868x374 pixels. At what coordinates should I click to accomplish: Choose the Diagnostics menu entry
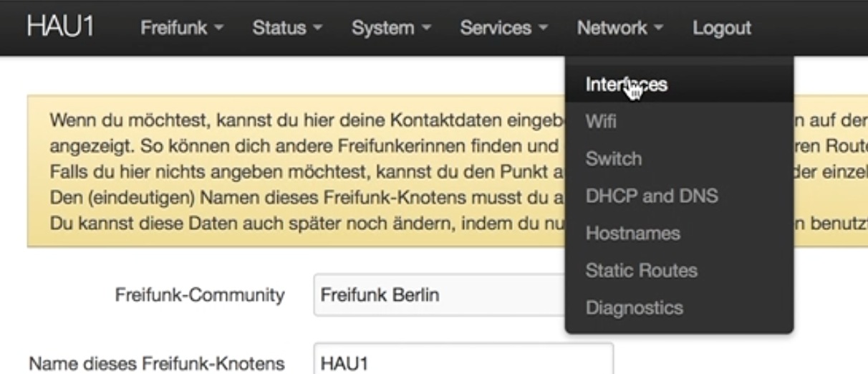tap(634, 308)
